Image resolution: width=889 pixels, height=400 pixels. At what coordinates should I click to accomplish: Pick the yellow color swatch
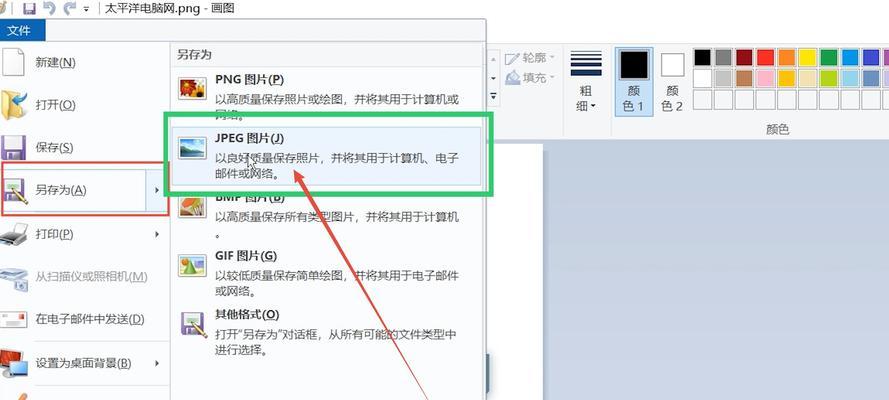[x=808, y=58]
